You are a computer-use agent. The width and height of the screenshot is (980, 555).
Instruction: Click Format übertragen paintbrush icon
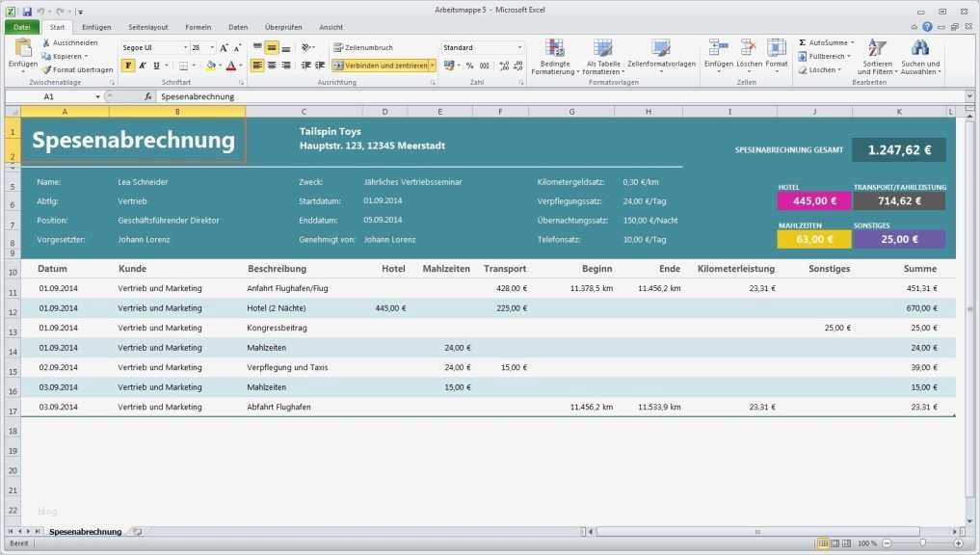46,69
